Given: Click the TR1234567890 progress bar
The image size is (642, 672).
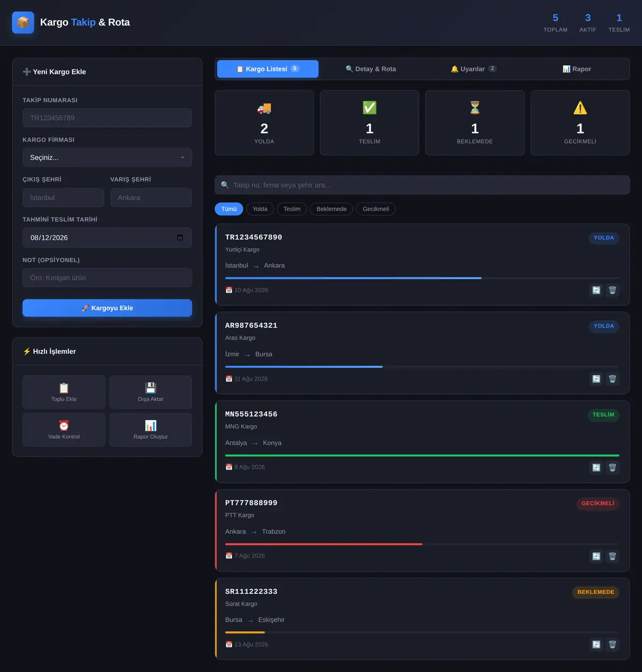Looking at the screenshot, I should [x=422, y=278].
